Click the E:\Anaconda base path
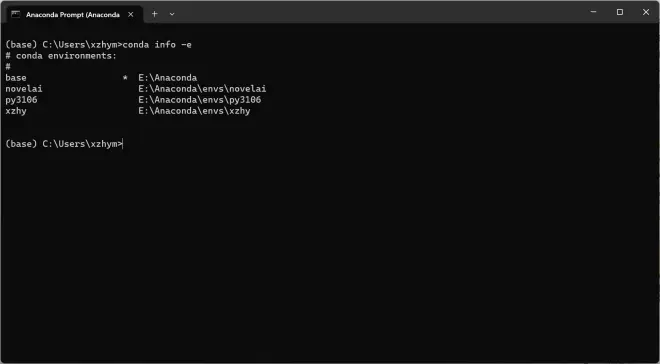Image resolution: width=660 pixels, height=364 pixels. point(168,78)
